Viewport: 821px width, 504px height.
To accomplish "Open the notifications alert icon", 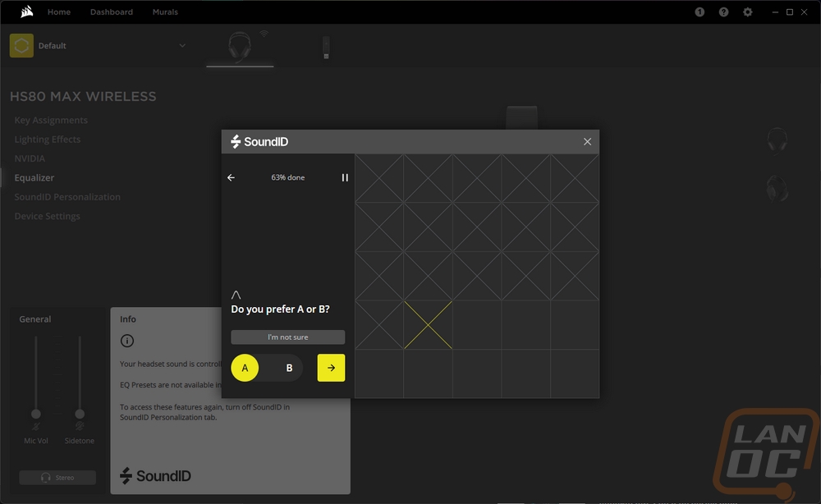I will point(699,12).
